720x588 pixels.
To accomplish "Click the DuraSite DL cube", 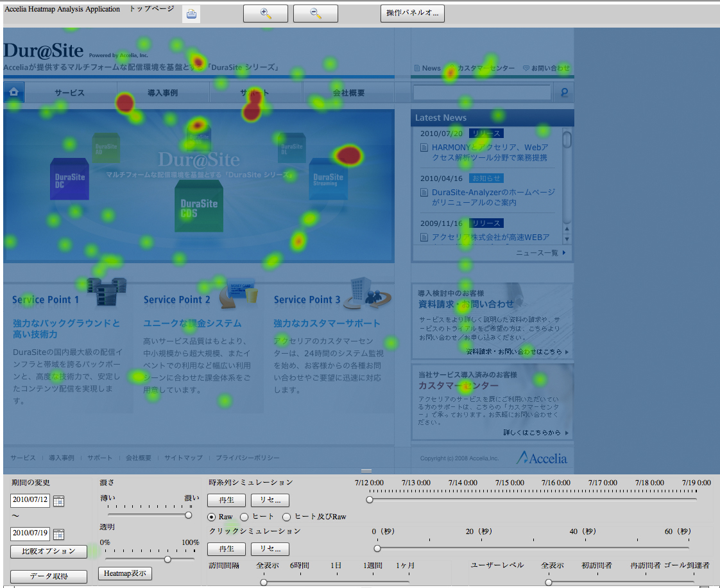I will tap(291, 148).
